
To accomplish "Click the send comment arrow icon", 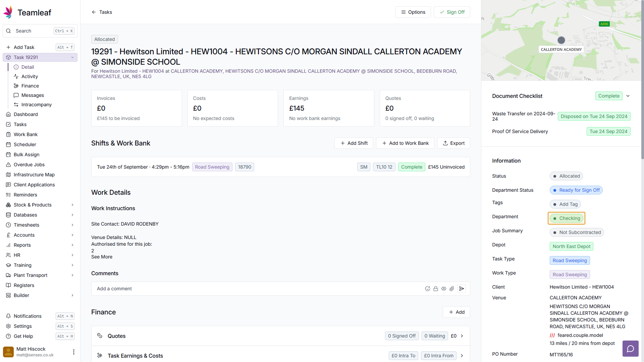I will (x=462, y=289).
